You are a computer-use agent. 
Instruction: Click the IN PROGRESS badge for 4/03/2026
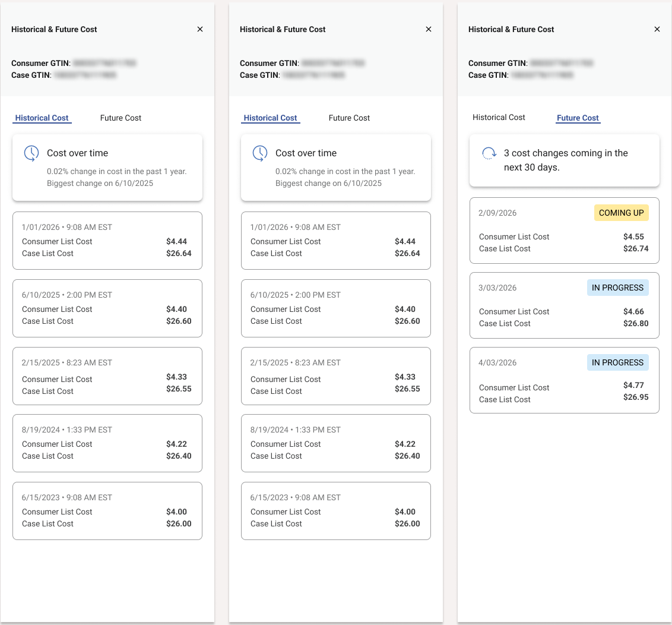click(x=617, y=362)
